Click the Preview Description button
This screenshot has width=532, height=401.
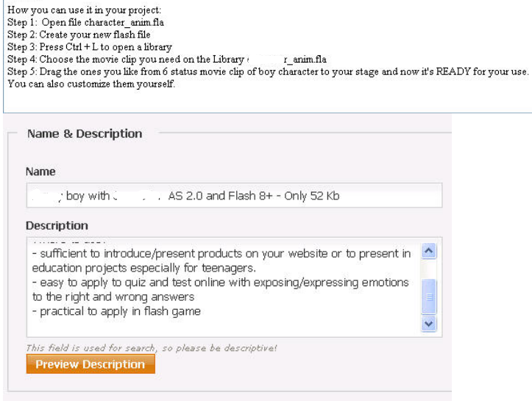[x=91, y=364]
